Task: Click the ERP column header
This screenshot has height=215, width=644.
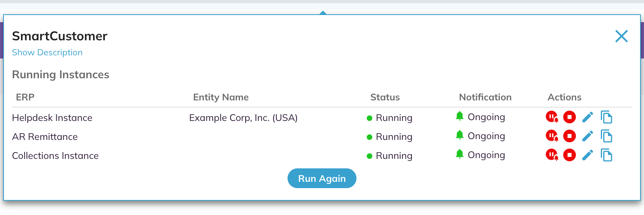Action: [25, 97]
